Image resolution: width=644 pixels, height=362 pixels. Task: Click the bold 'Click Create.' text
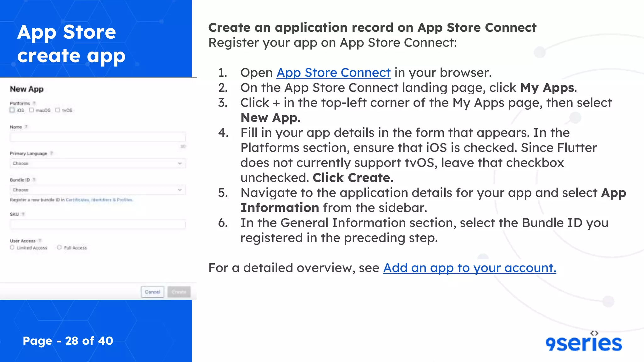[x=353, y=178]
